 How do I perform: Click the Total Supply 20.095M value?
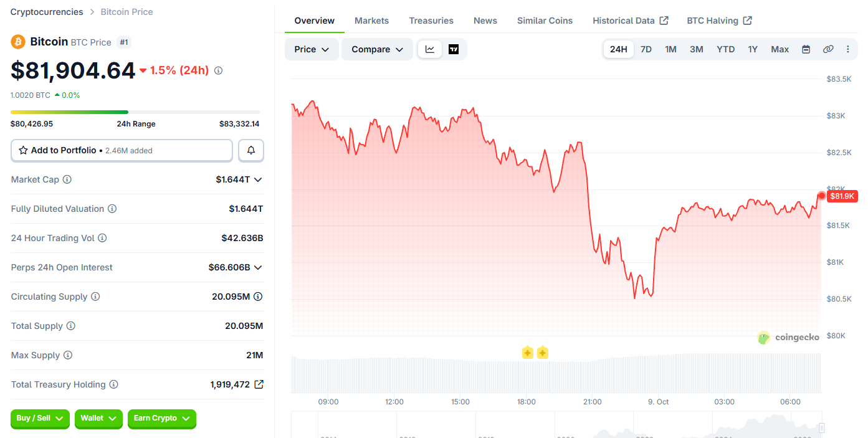(x=244, y=326)
